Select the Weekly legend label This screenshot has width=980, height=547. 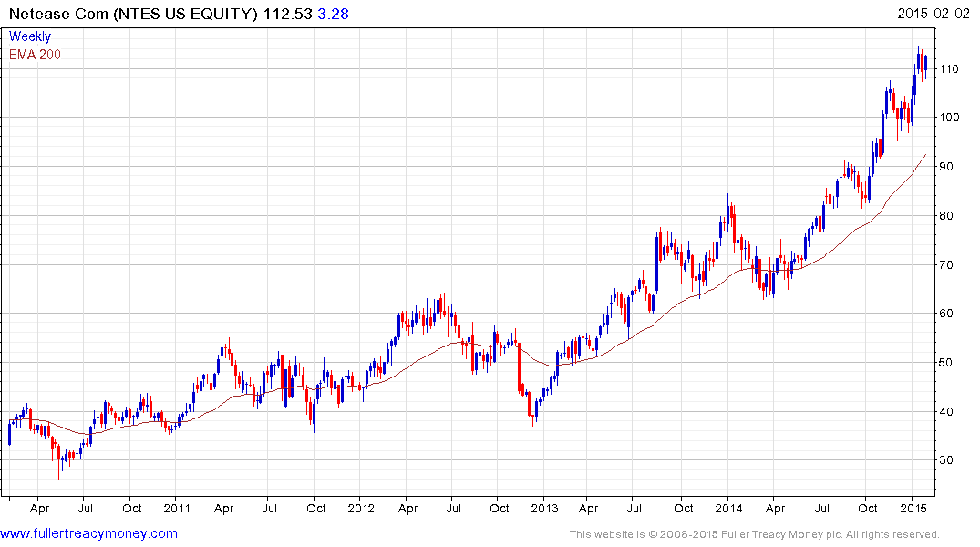[x=29, y=36]
